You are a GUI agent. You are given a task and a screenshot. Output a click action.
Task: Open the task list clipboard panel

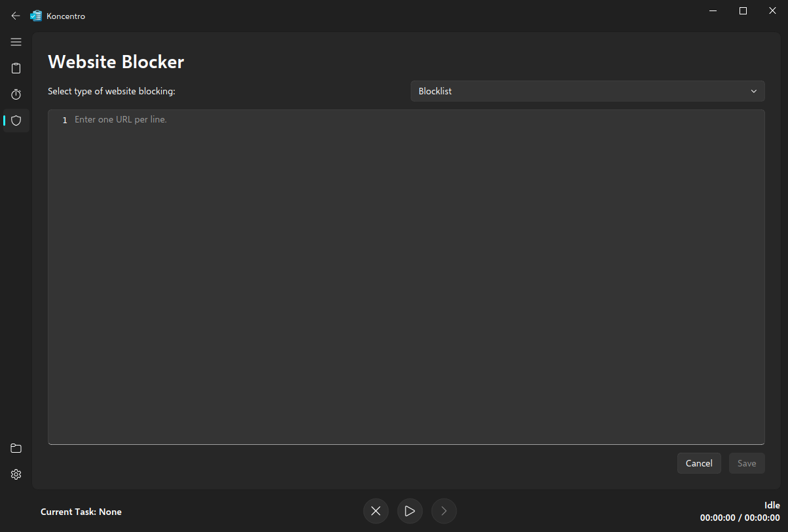click(16, 67)
